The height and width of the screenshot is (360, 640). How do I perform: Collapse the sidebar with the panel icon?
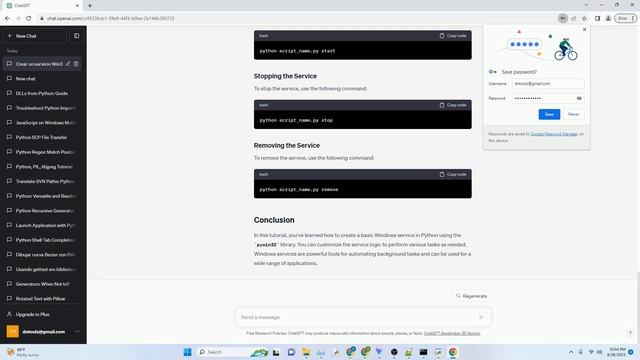pyautogui.click(x=76, y=36)
